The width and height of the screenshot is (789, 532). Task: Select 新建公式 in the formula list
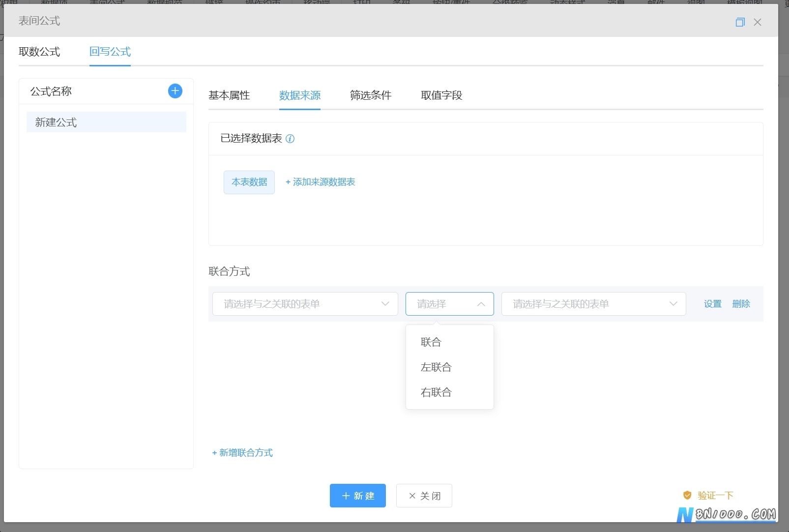point(106,122)
